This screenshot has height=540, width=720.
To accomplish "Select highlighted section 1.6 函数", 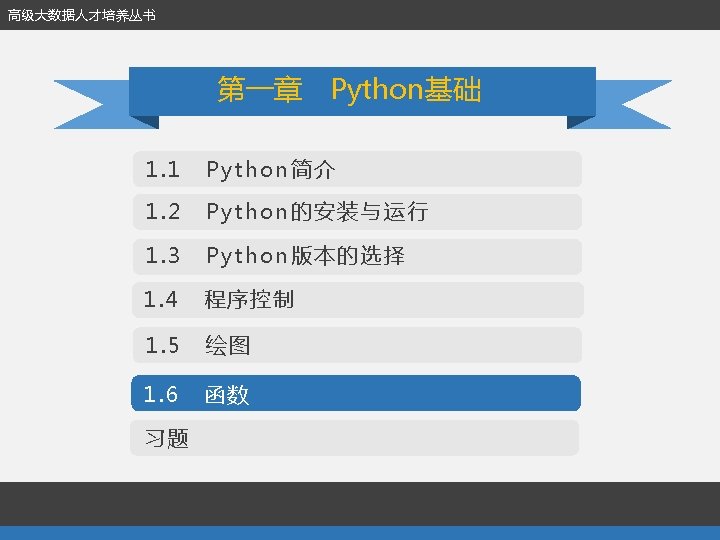I will point(356,393).
